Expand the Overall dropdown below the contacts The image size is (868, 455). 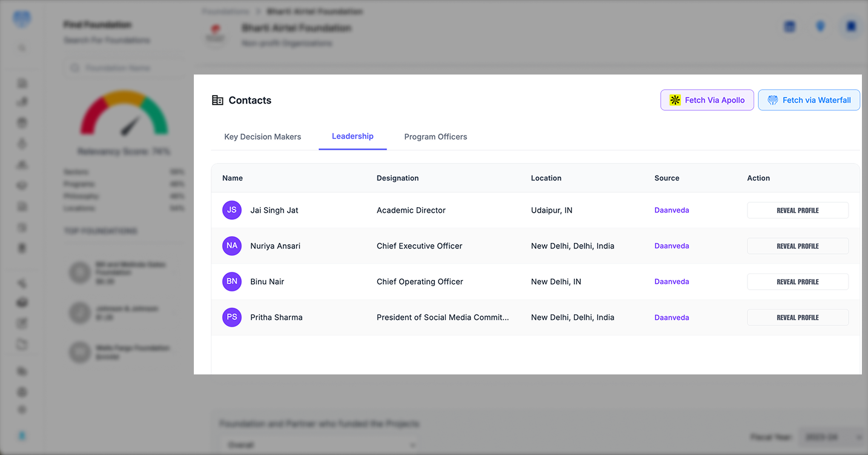(x=319, y=445)
